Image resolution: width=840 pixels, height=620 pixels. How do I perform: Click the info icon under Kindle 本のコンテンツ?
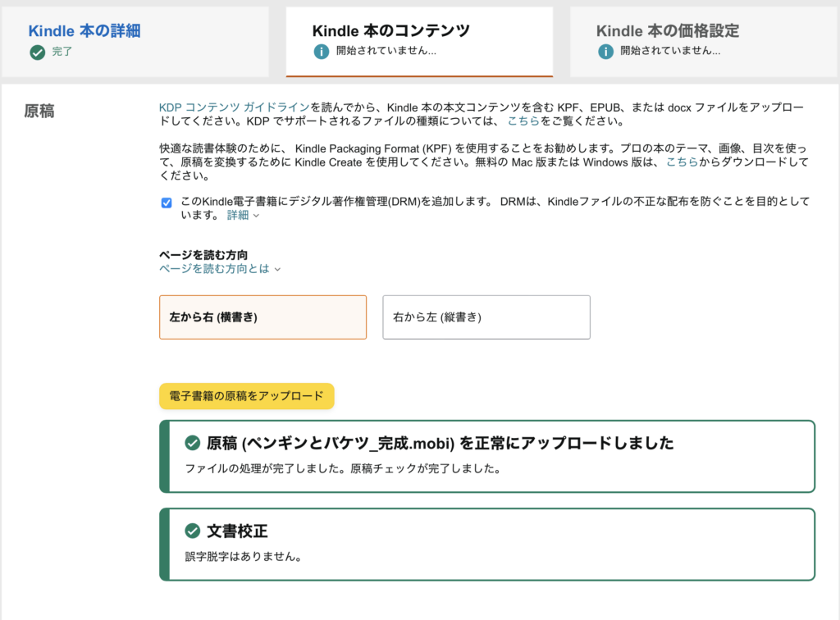coord(321,52)
